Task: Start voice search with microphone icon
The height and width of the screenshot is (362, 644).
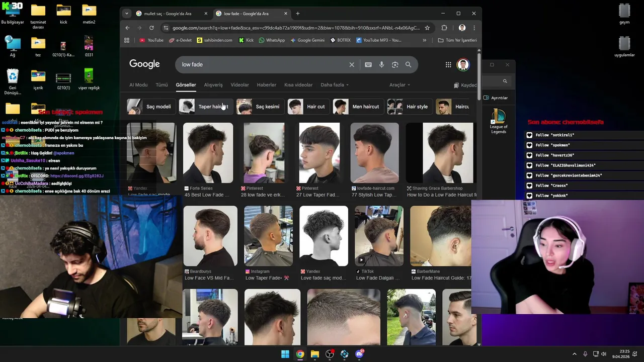Action: click(x=381, y=64)
